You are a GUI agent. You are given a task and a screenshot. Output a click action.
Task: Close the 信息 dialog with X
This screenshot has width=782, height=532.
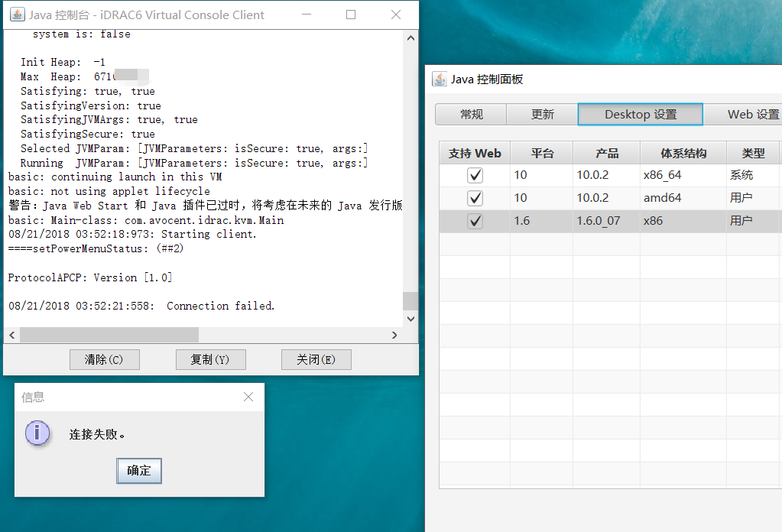coord(248,397)
